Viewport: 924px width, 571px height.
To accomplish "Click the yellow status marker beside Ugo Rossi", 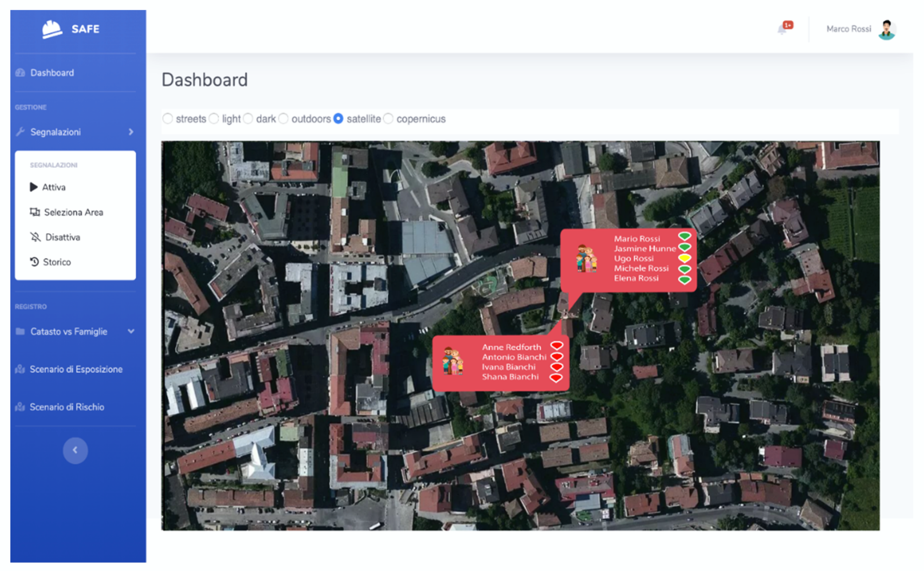I will [684, 258].
